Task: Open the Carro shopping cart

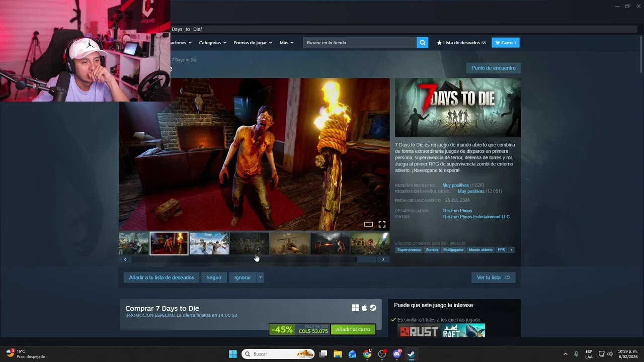Action: click(x=505, y=43)
